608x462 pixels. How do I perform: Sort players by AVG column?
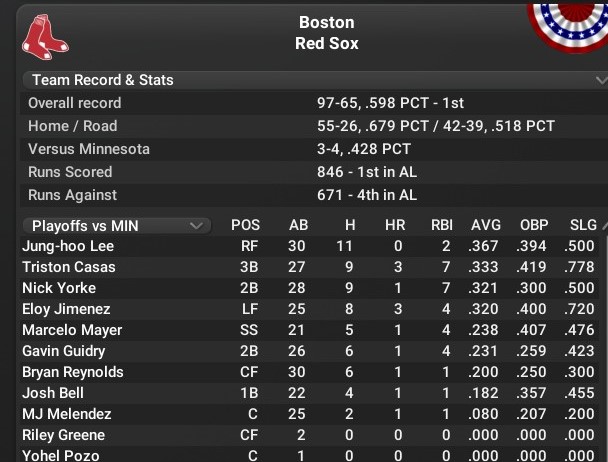click(486, 226)
